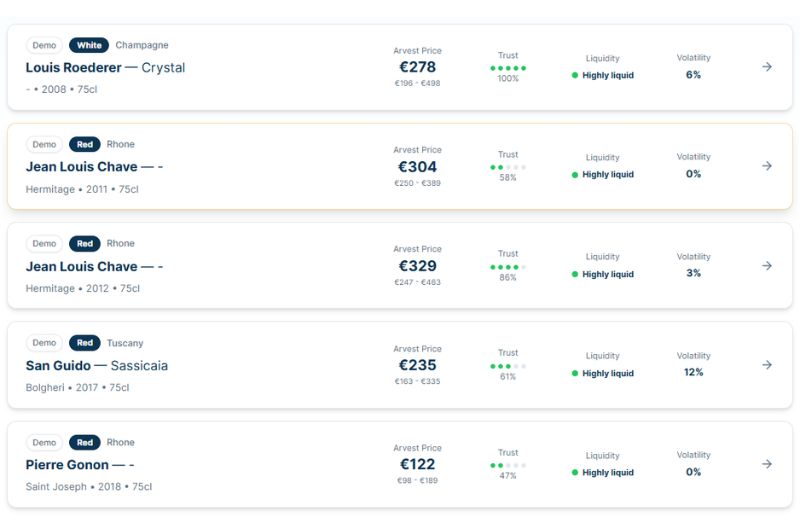Click Highly liquid indicator on Sassicaia row
This screenshot has height=531, width=800.
point(603,373)
